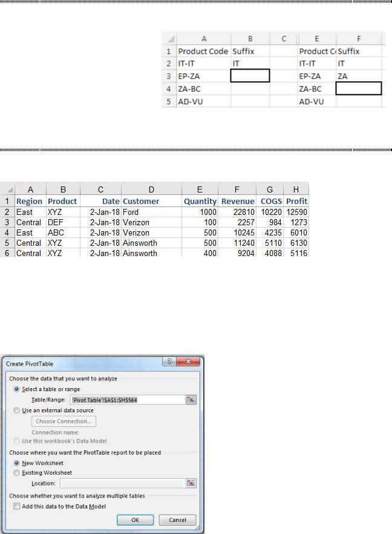Click select-all corner of upper spreadsheet
This screenshot has width=392, height=534.
pyautogui.click(x=169, y=39)
